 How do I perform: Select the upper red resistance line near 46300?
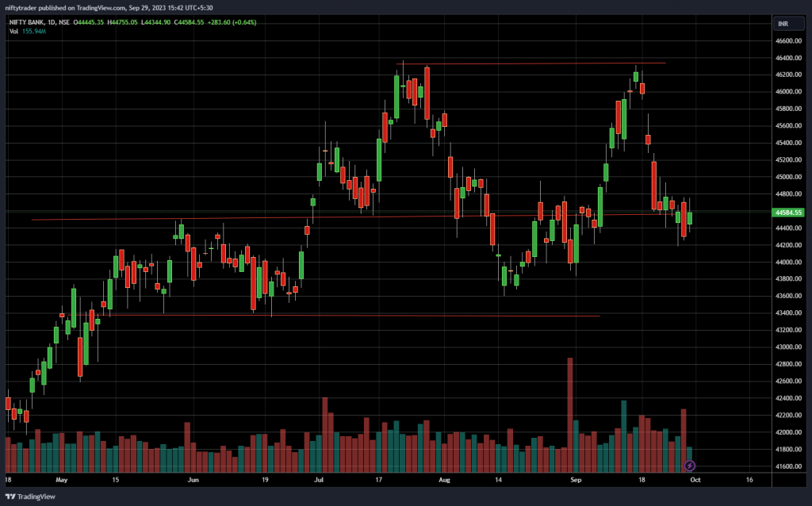530,63
